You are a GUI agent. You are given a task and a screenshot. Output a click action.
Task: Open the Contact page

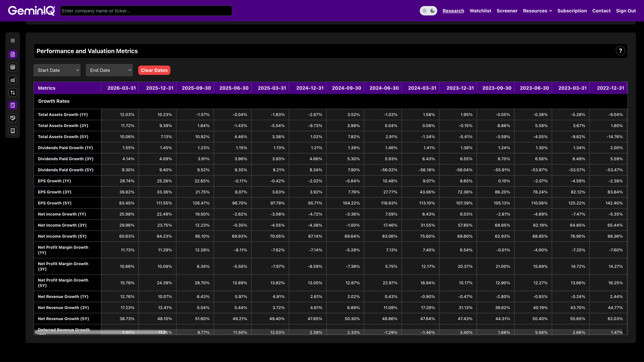point(601,11)
